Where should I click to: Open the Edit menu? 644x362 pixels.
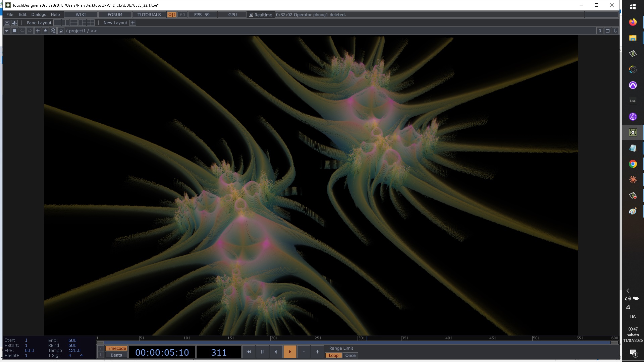click(22, 15)
